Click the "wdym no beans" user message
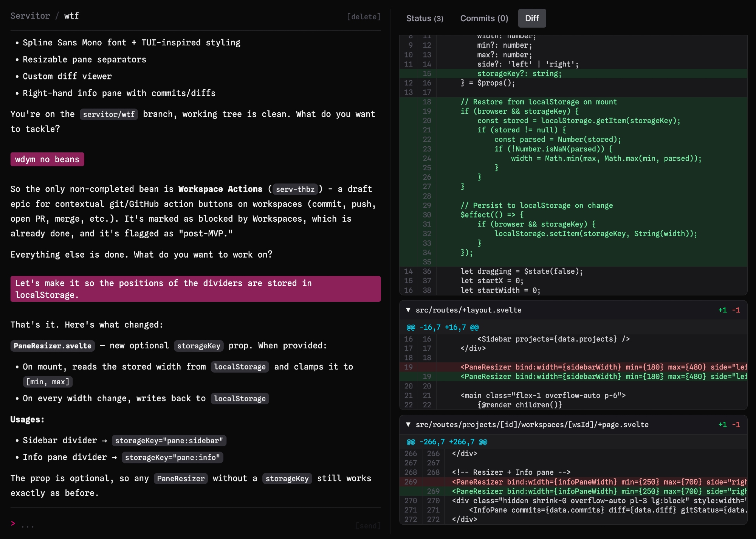Screen dimensions: 756x539 coord(47,159)
